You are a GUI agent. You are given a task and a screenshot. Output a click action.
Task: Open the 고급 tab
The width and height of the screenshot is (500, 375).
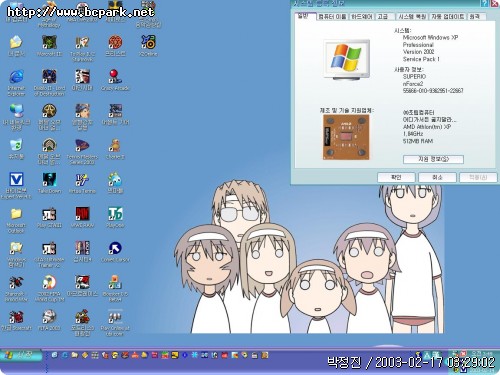383,17
